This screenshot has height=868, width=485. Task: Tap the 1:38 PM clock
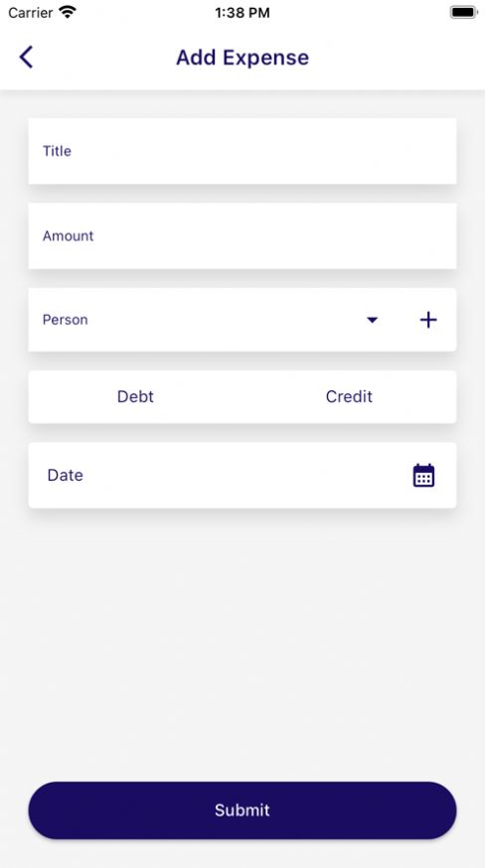[x=242, y=12]
